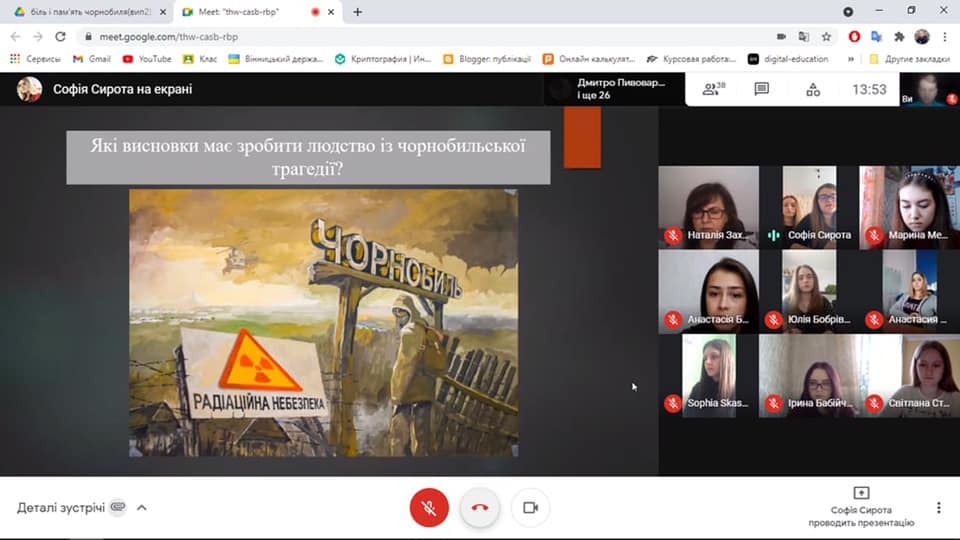This screenshot has width=960, height=540.
Task: Open the three-dot more options menu
Action: coord(939,508)
